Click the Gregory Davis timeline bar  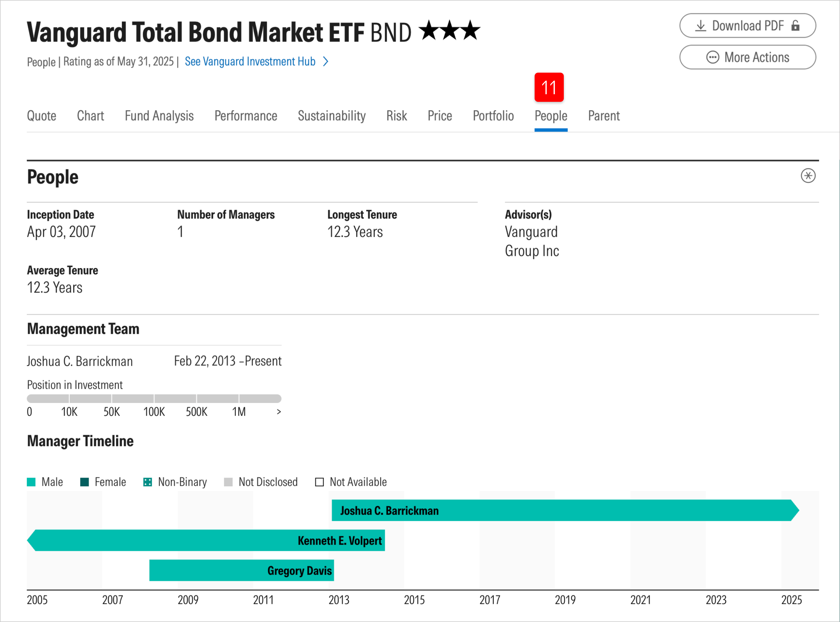click(x=242, y=570)
